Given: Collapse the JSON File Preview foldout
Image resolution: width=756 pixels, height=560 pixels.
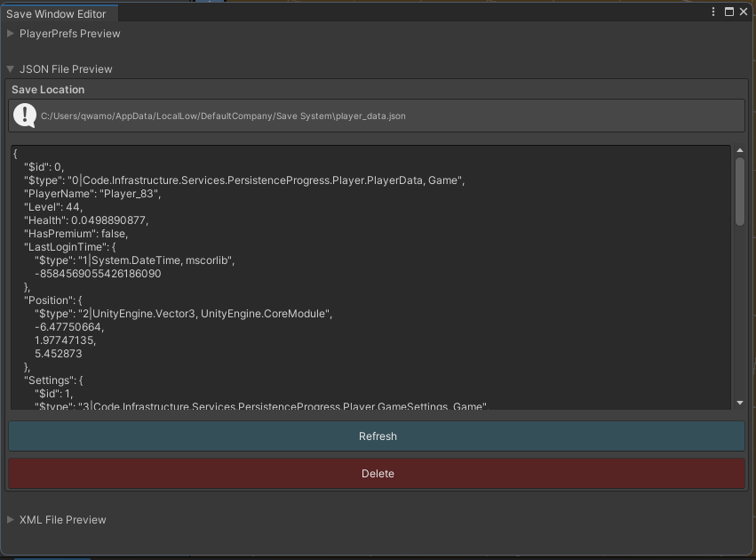Looking at the screenshot, I should click(x=10, y=69).
